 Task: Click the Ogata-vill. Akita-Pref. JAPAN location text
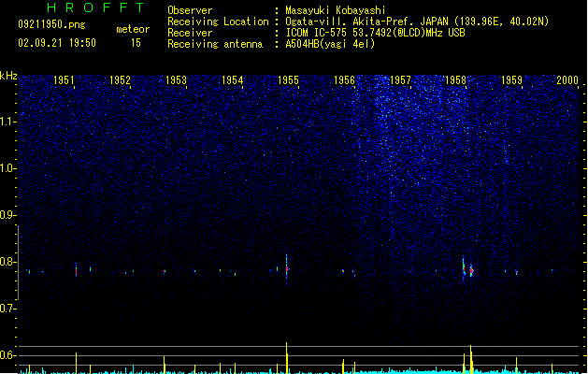(417, 22)
